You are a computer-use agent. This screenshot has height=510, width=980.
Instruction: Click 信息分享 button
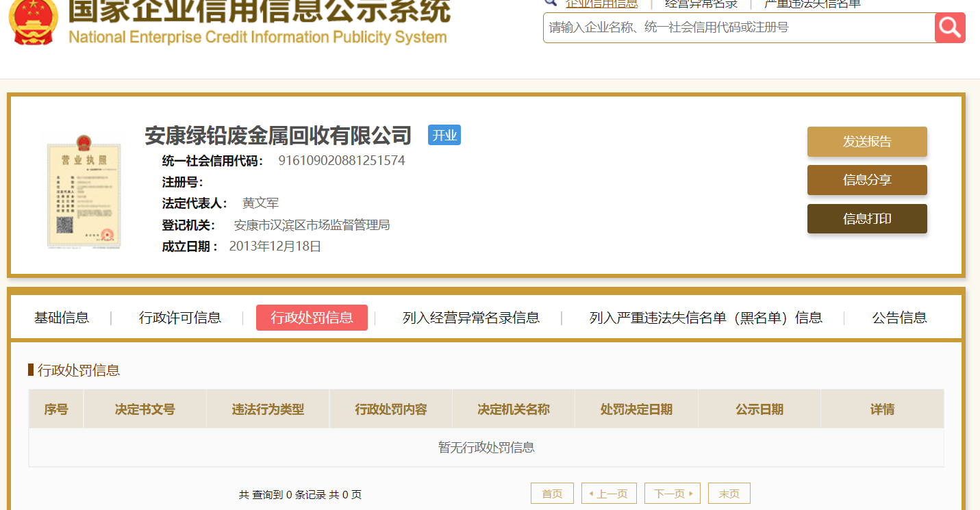(x=867, y=180)
